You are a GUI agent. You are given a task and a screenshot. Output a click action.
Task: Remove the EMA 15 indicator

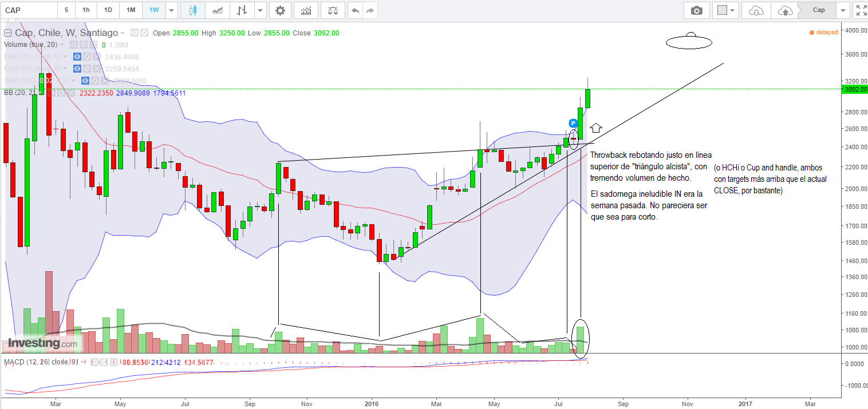point(96,57)
